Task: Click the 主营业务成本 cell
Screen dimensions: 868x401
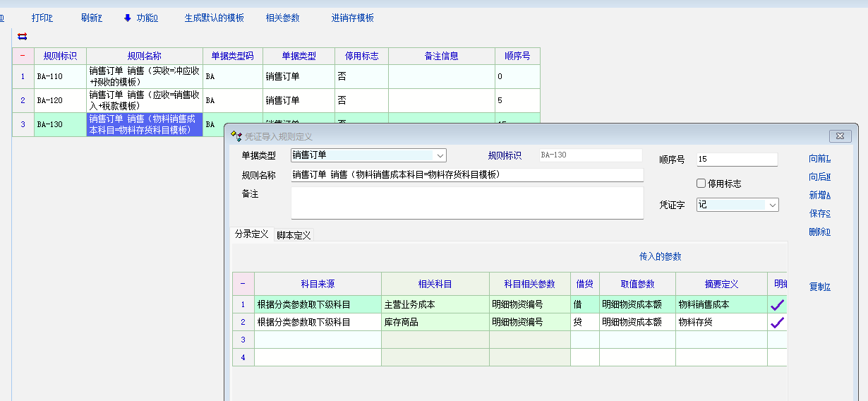Action: [435, 305]
